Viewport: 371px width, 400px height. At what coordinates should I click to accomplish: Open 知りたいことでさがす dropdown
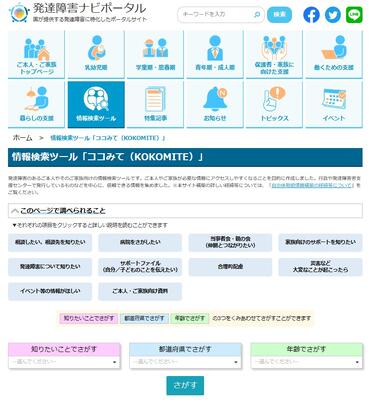click(64, 362)
